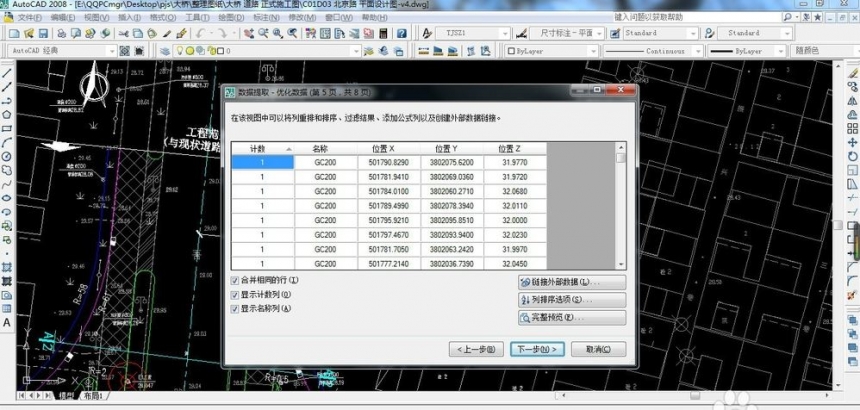
Task: Select the Multiline Text A tool
Action: click(x=7, y=323)
